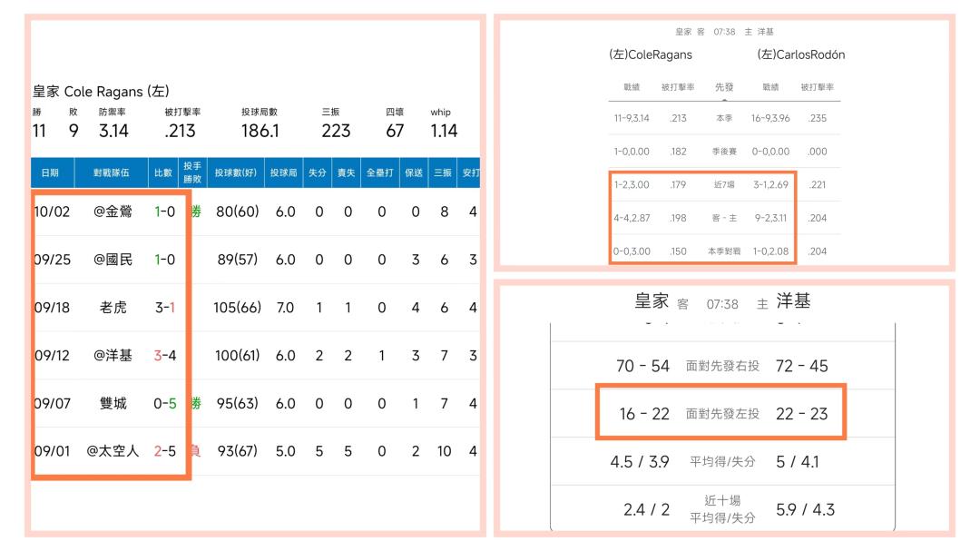The image size is (980, 551).
Task: Click the 客 - 主 row label
Action: [x=724, y=218]
